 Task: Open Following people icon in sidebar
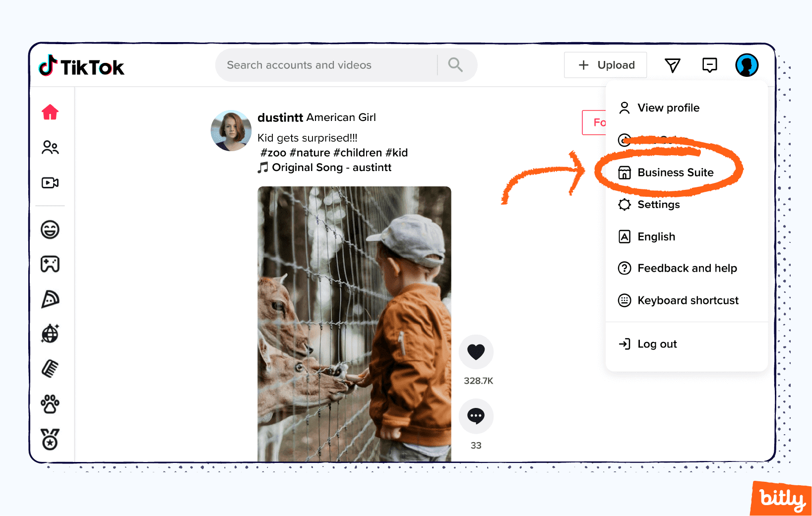pyautogui.click(x=50, y=147)
